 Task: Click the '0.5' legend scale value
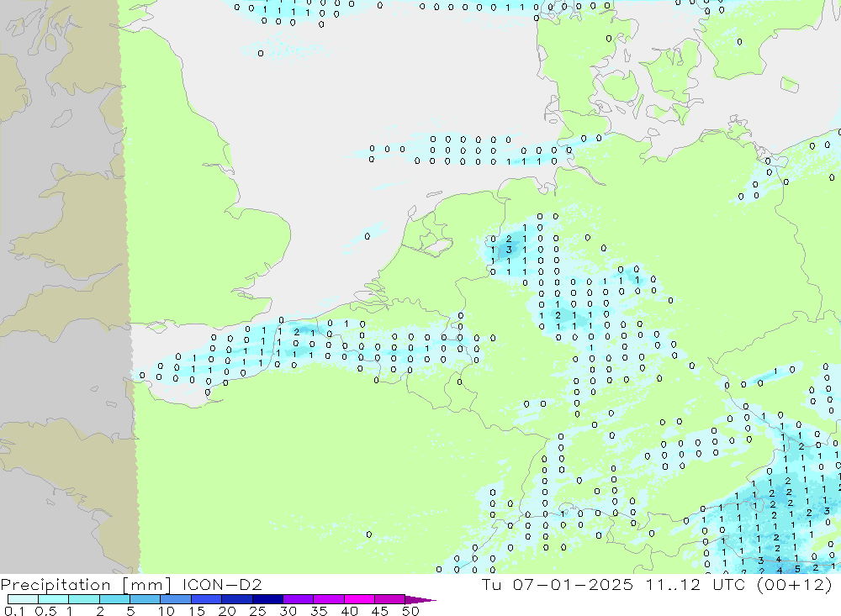click(45, 611)
